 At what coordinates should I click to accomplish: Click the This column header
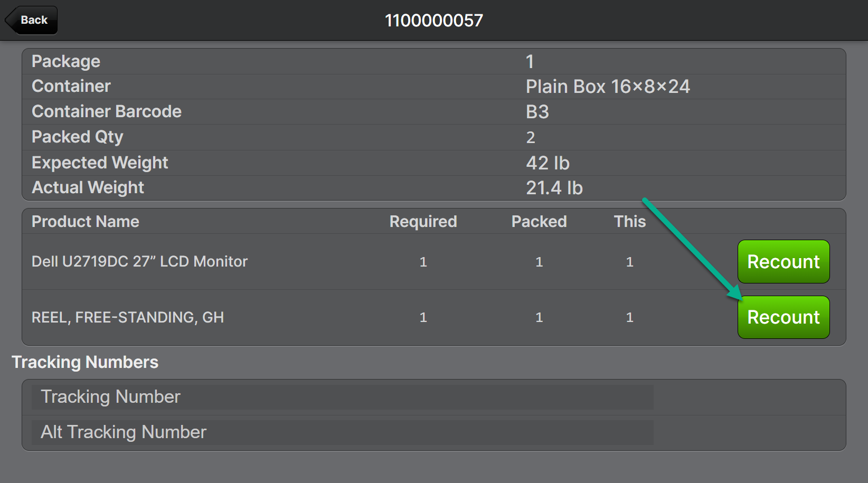(629, 222)
